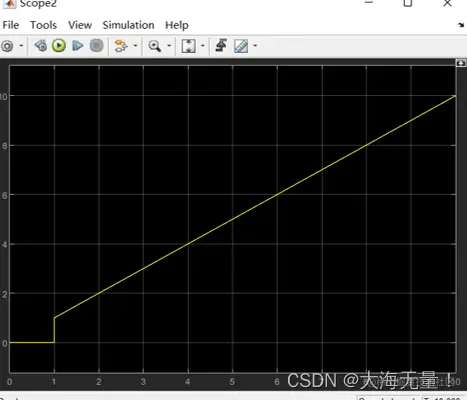Open the Tools menu
Image resolution: width=467 pixels, height=400 pixels.
pos(43,25)
